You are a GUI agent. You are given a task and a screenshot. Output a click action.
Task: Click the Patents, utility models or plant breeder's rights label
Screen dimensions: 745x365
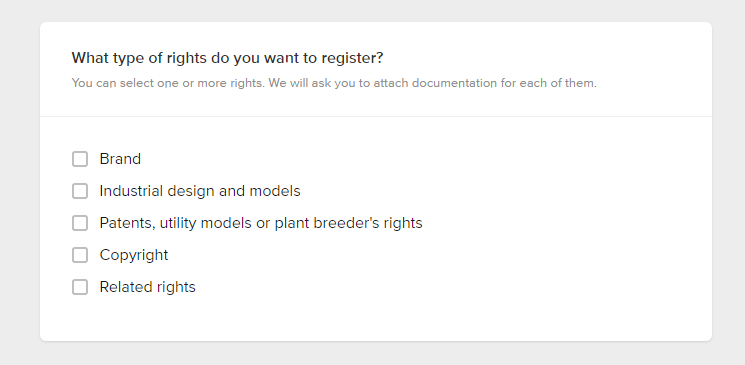coord(261,223)
